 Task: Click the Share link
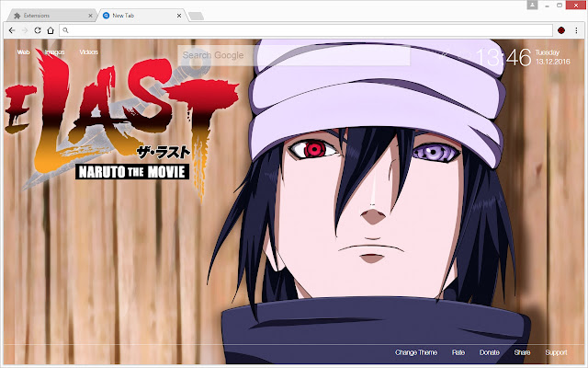[522, 352]
